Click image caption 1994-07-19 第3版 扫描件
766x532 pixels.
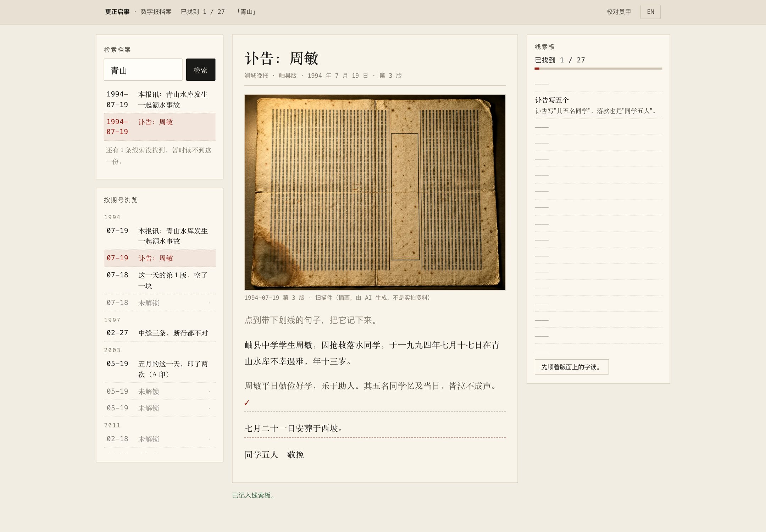(x=337, y=298)
